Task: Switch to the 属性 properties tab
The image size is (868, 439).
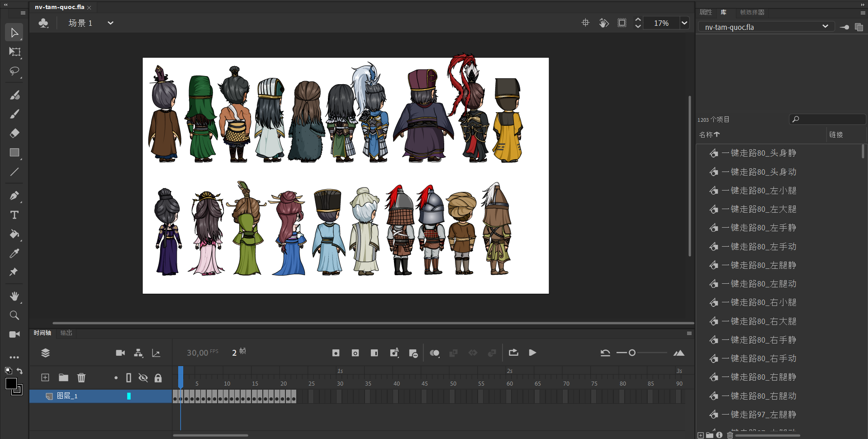Action: coord(706,12)
